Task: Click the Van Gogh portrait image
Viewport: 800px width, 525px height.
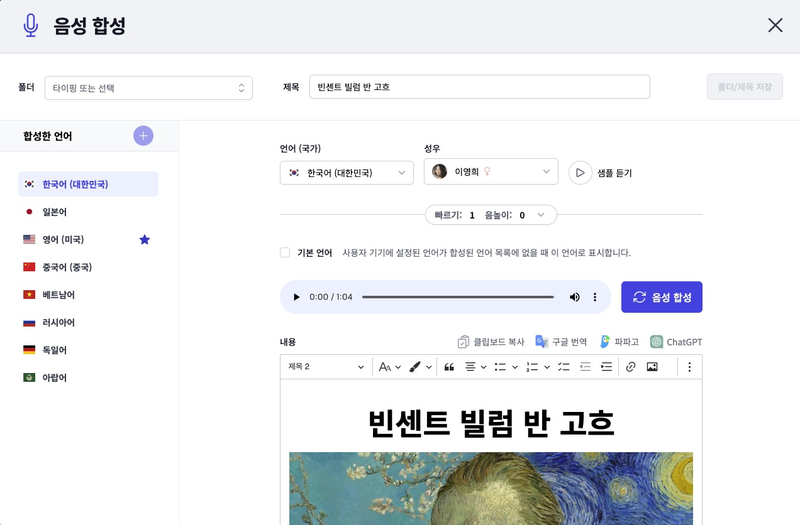Action: coord(491,488)
